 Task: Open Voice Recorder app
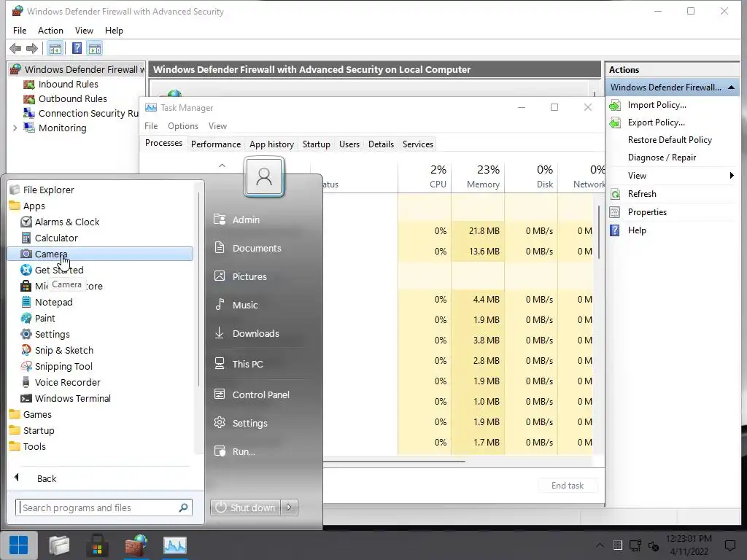pyautogui.click(x=67, y=382)
